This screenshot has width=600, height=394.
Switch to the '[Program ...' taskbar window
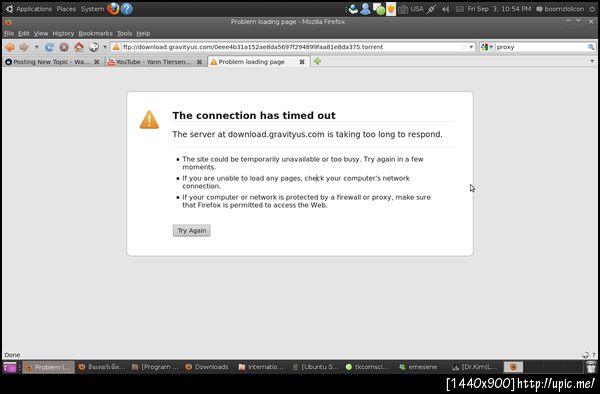[x=155, y=367]
